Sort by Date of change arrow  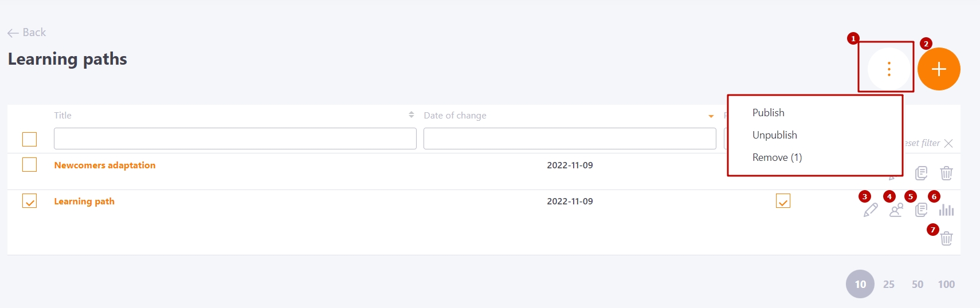[711, 116]
